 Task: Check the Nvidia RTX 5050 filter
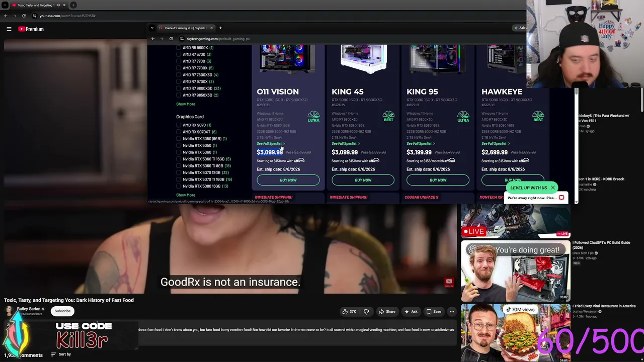pos(179,145)
